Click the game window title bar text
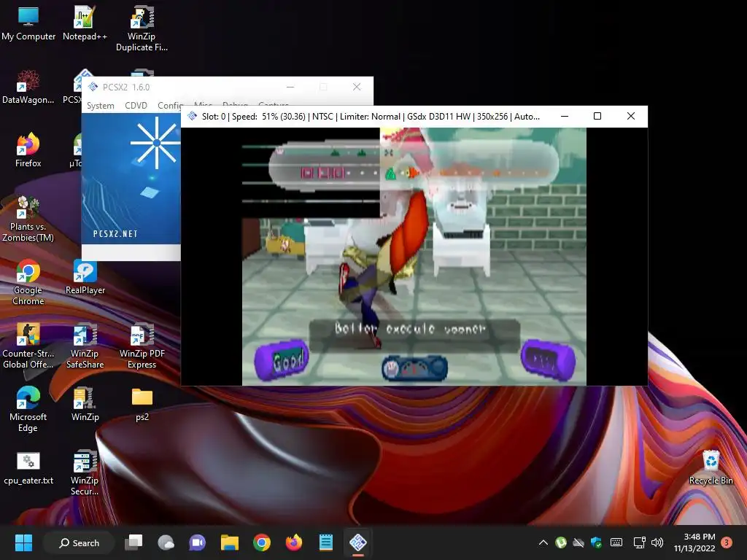 click(371, 116)
